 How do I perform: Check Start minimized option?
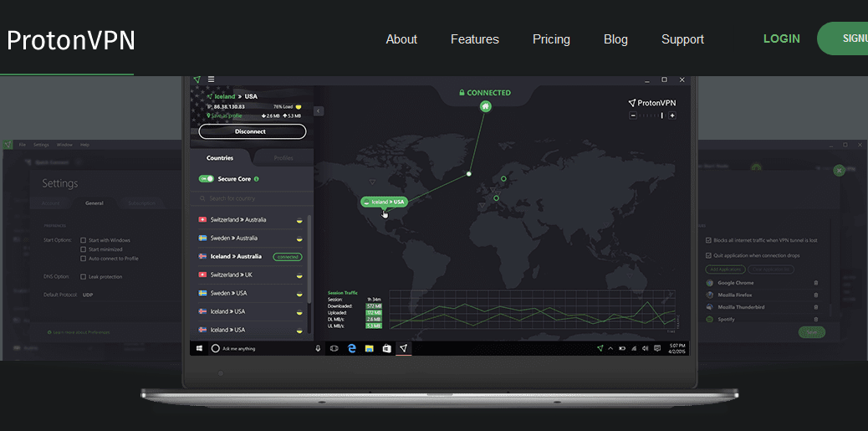83,249
